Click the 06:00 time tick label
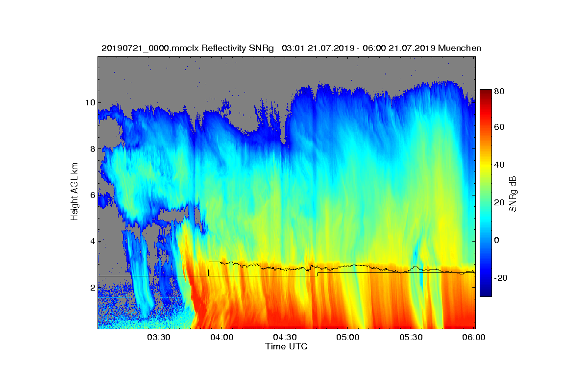Screen dimensions: 588x392 click(474, 337)
